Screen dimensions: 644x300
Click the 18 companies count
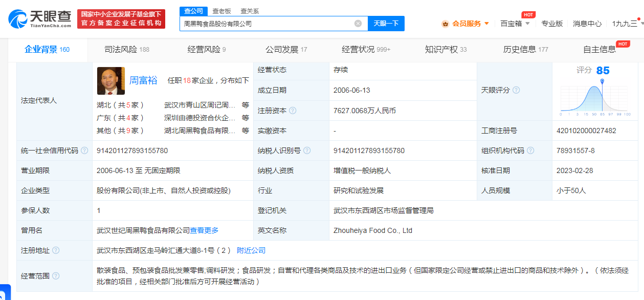[x=187, y=80]
